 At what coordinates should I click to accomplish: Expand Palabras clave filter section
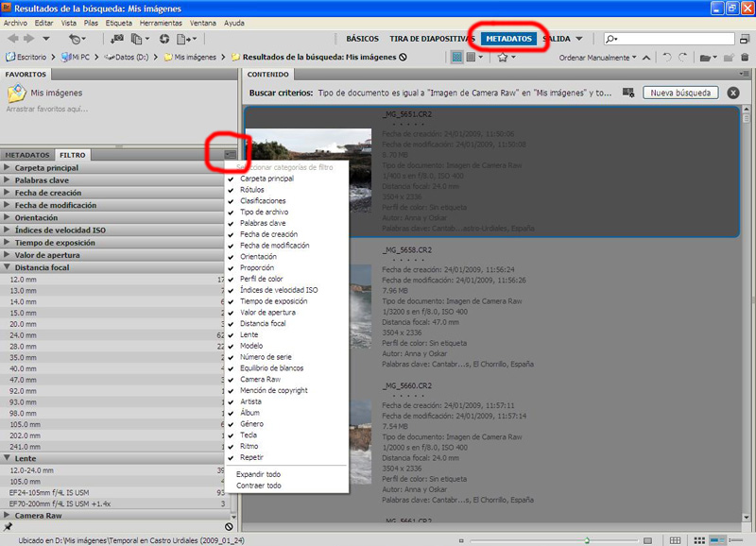point(7,179)
